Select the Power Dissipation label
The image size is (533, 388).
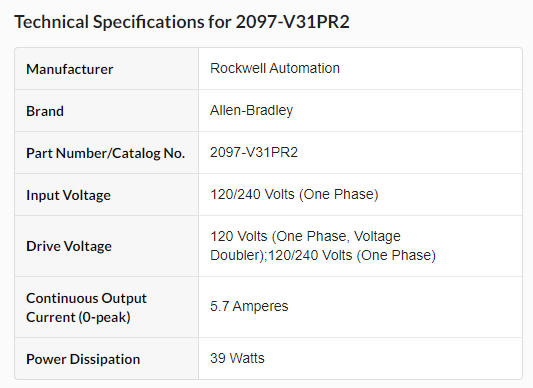tap(83, 359)
